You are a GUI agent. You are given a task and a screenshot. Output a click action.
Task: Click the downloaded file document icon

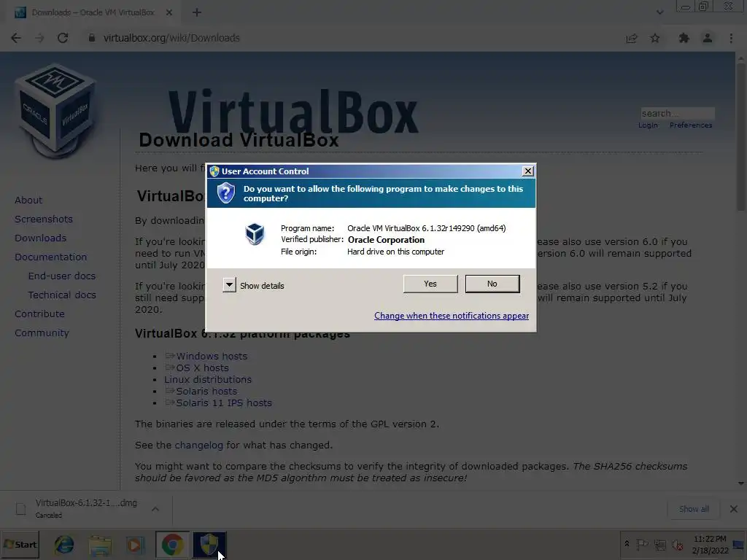coord(21,509)
